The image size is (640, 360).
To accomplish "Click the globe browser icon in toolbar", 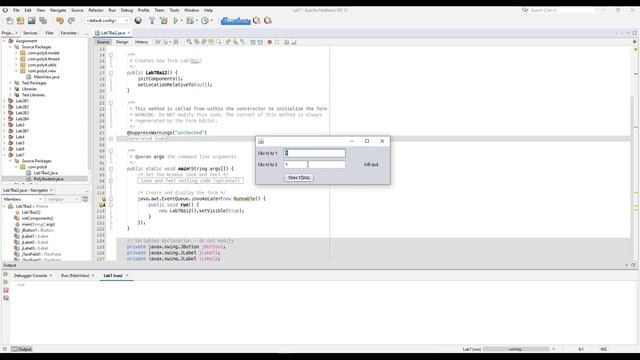I will [x=138, y=20].
